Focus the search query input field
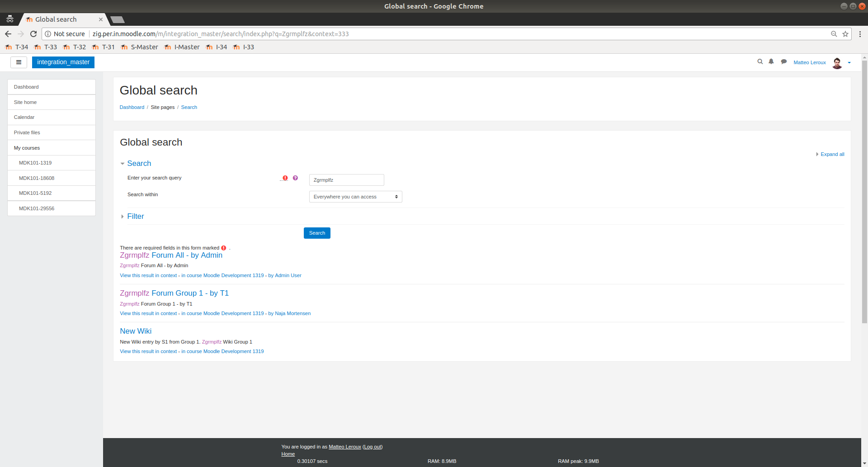 click(347, 180)
